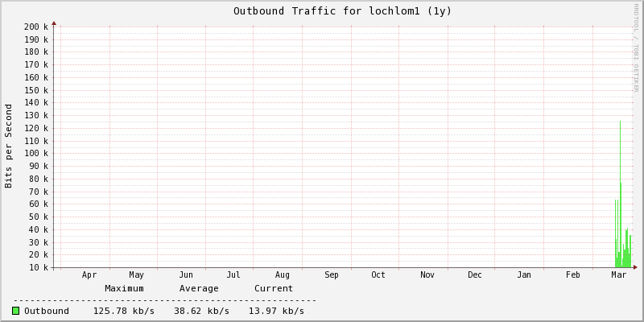Click the 'Current' column header in the legend
Screen dimensions: 644x322
274,288
